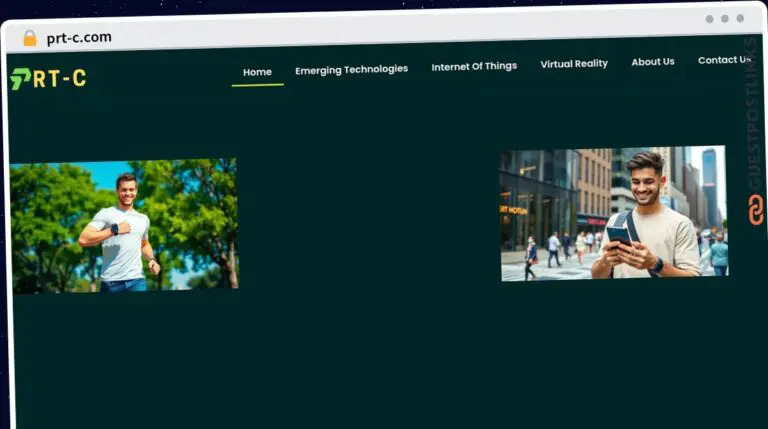
Task: Click the orange padlock icon
Action: pyautogui.click(x=30, y=38)
